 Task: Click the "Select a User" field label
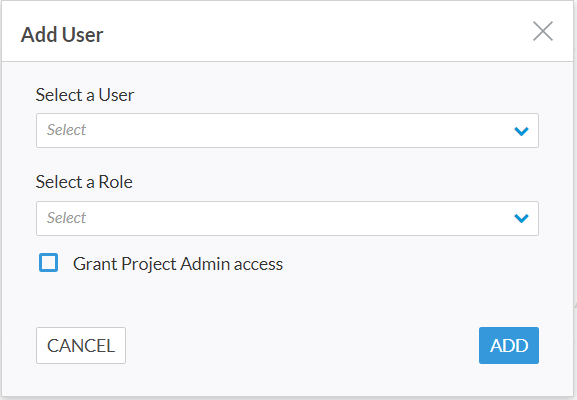85,95
